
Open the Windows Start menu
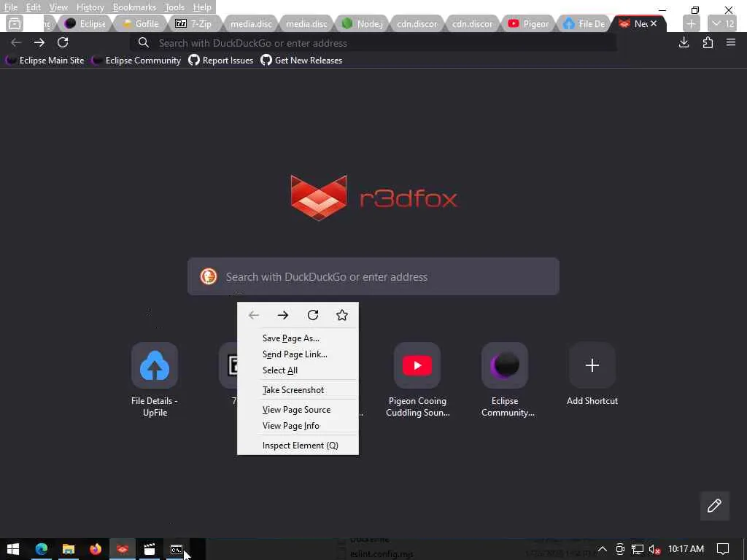(13, 549)
